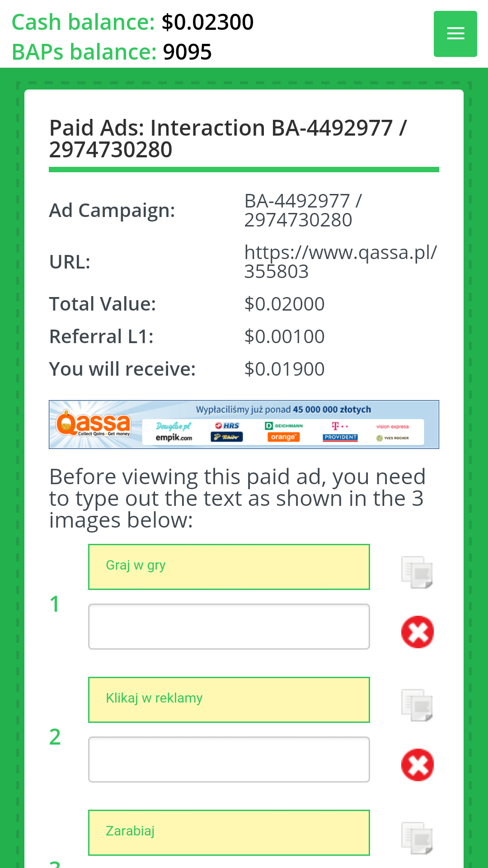
Task: Copy the "Zarabiaj" text
Action: pyautogui.click(x=417, y=838)
